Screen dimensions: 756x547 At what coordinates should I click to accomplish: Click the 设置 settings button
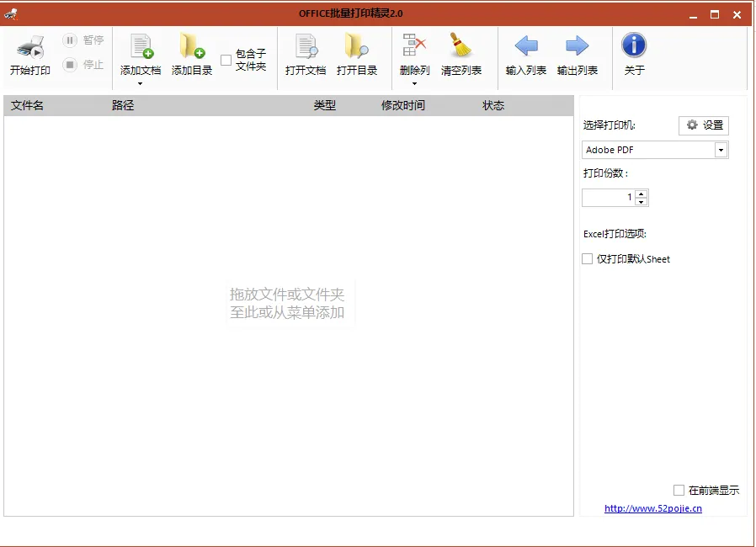[x=704, y=125]
